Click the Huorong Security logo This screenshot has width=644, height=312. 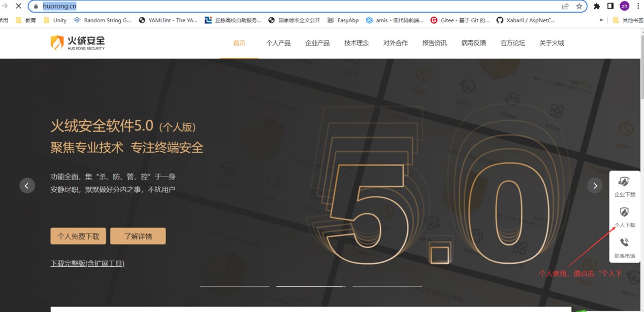click(78, 43)
